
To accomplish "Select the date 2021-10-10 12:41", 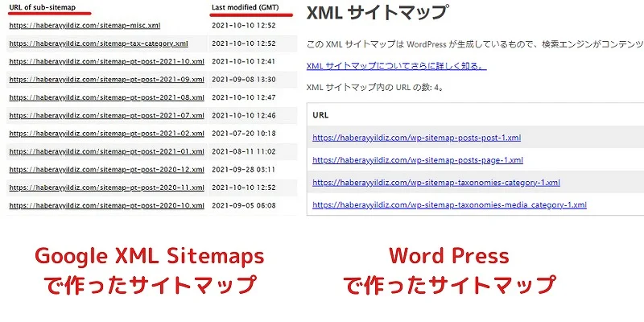I will (244, 62).
